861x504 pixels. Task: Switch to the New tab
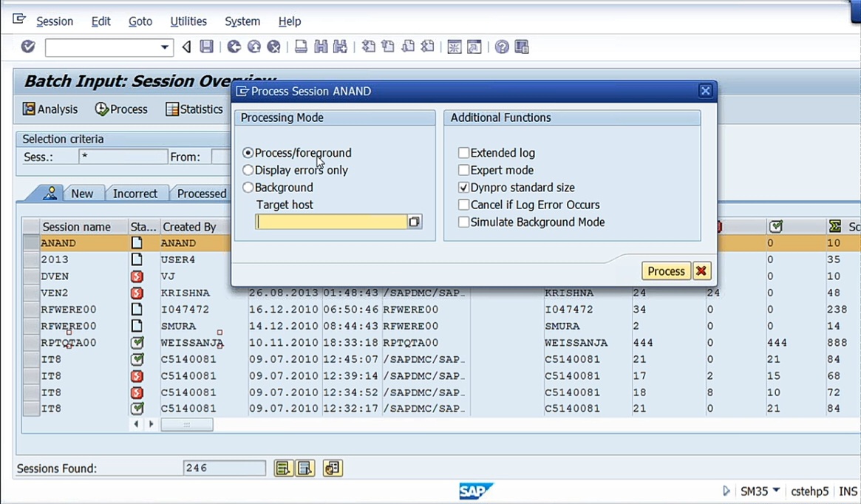pos(82,194)
